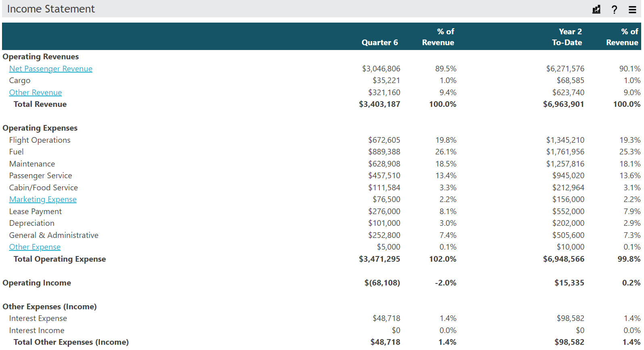Open the bar chart graph icon
The height and width of the screenshot is (350, 644).
(596, 9)
